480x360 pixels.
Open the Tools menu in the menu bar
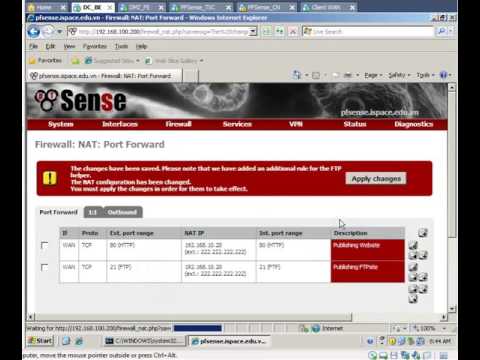[121, 46]
